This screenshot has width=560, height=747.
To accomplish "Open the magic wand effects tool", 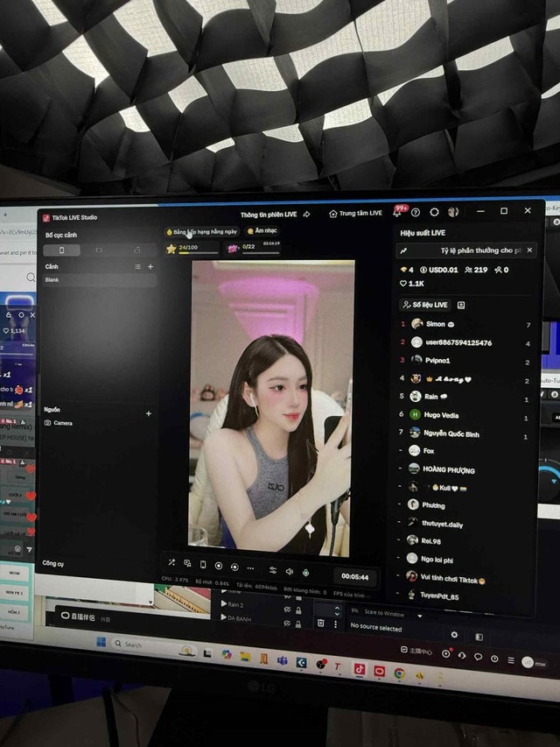I will click(171, 562).
